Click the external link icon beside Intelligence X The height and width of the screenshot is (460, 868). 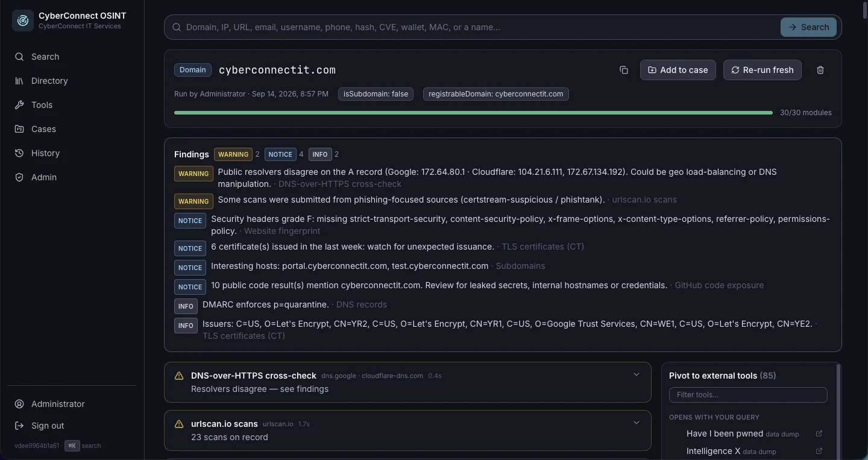[x=819, y=451]
